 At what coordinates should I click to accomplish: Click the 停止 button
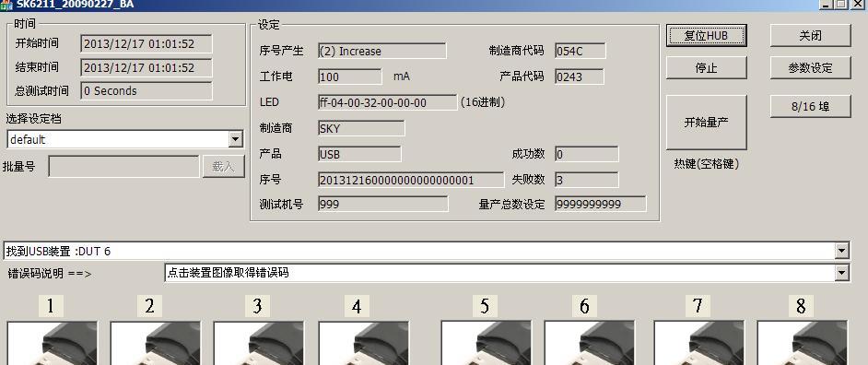706,68
